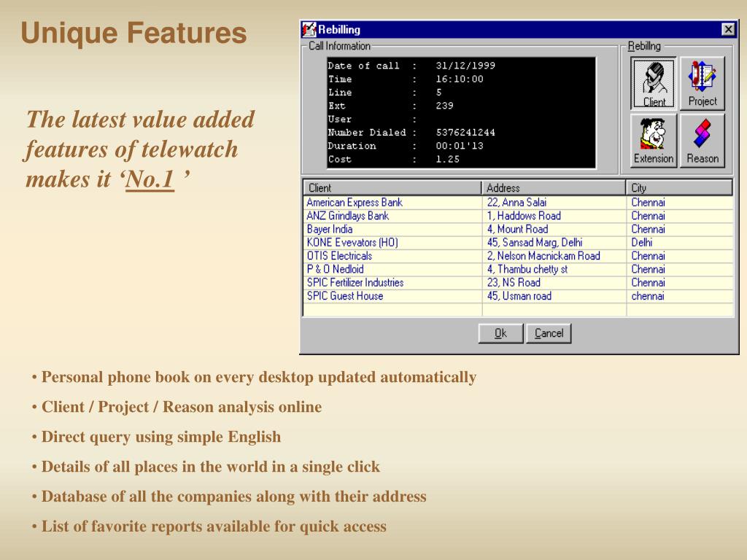Click the Number Dialed value 5376241244

point(465,133)
